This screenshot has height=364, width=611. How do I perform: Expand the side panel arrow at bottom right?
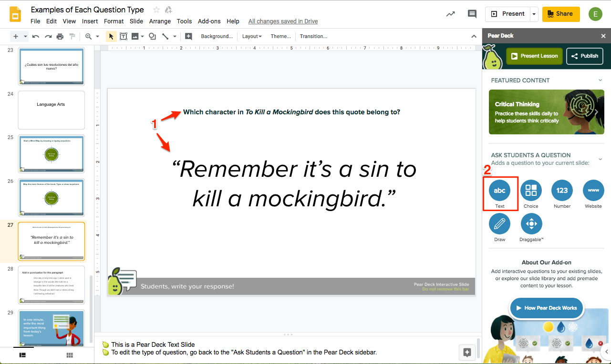(x=606, y=352)
